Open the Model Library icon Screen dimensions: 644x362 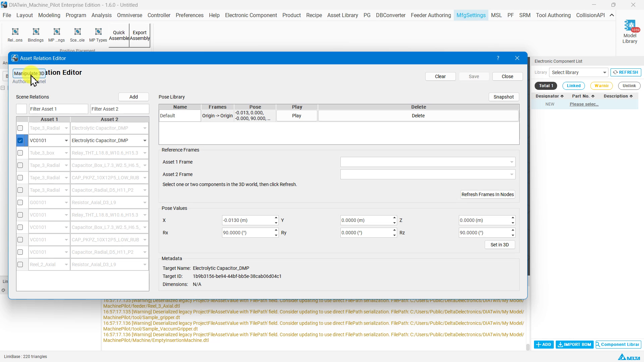point(630,32)
